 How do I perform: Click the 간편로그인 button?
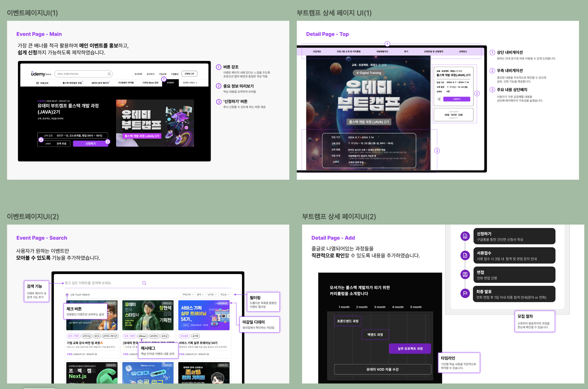pos(190,74)
